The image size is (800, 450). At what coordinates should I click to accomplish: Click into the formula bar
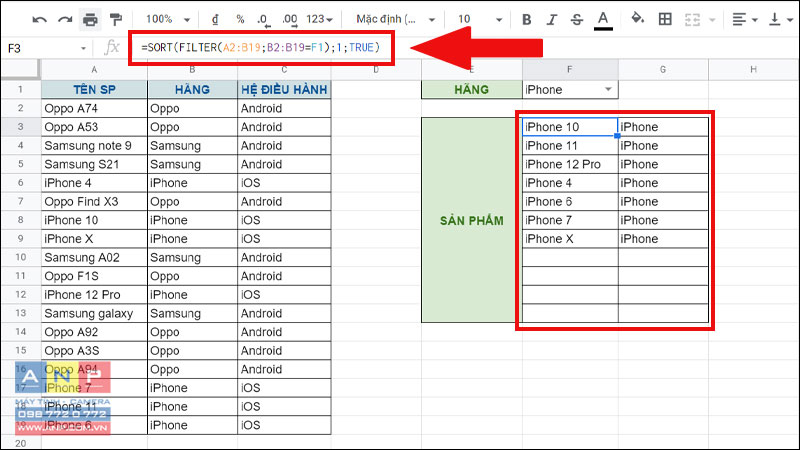click(261, 47)
